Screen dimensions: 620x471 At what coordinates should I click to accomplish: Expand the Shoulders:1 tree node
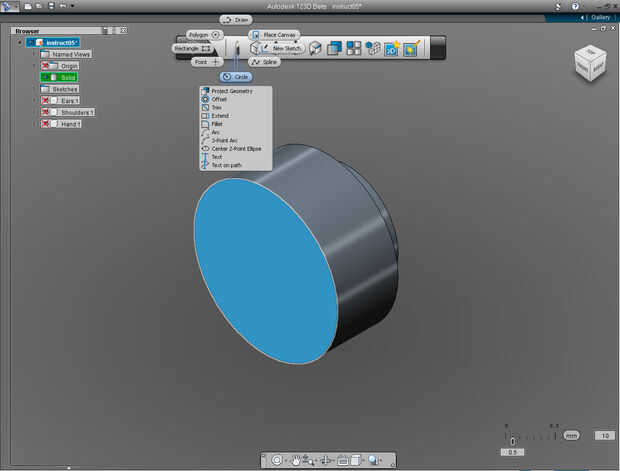35,112
